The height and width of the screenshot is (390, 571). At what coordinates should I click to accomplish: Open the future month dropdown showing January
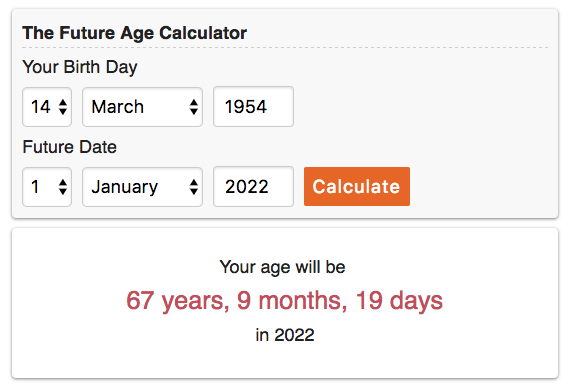click(142, 187)
